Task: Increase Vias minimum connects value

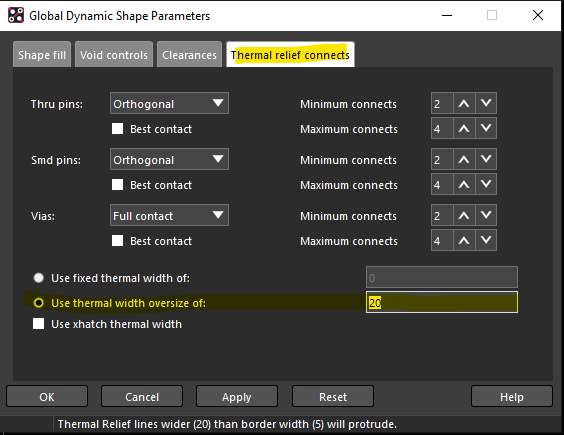Action: pos(464,216)
